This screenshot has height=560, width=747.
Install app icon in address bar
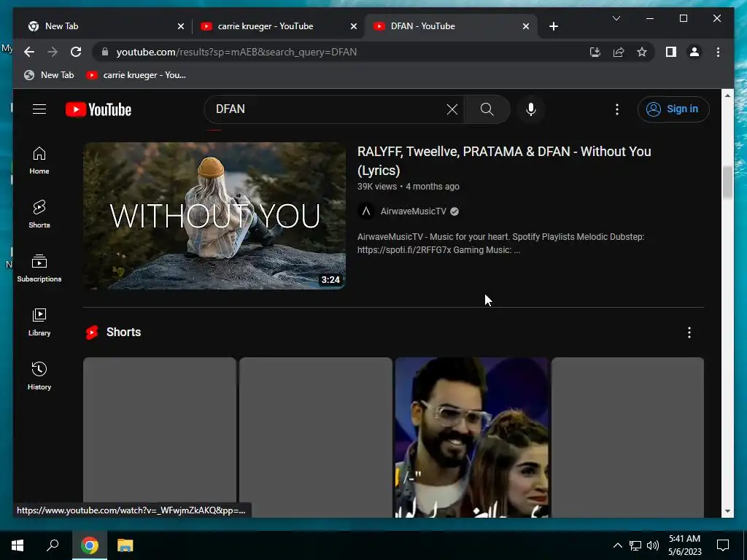[x=595, y=52]
